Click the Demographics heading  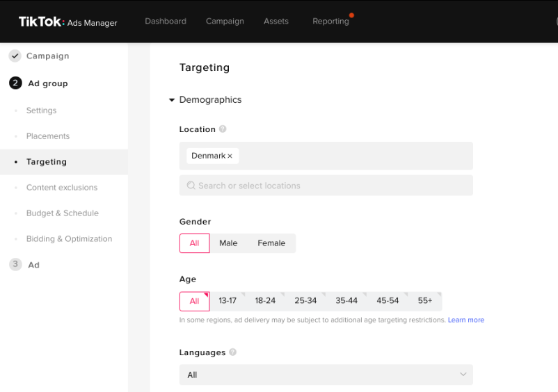click(x=210, y=100)
